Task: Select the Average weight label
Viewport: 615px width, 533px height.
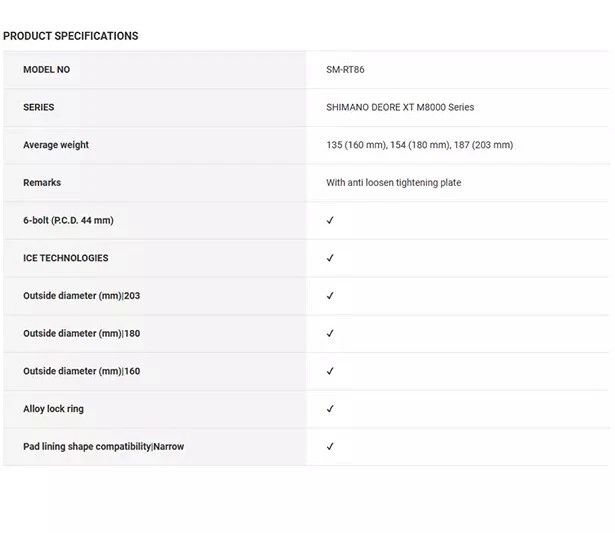Action: pyautogui.click(x=56, y=145)
